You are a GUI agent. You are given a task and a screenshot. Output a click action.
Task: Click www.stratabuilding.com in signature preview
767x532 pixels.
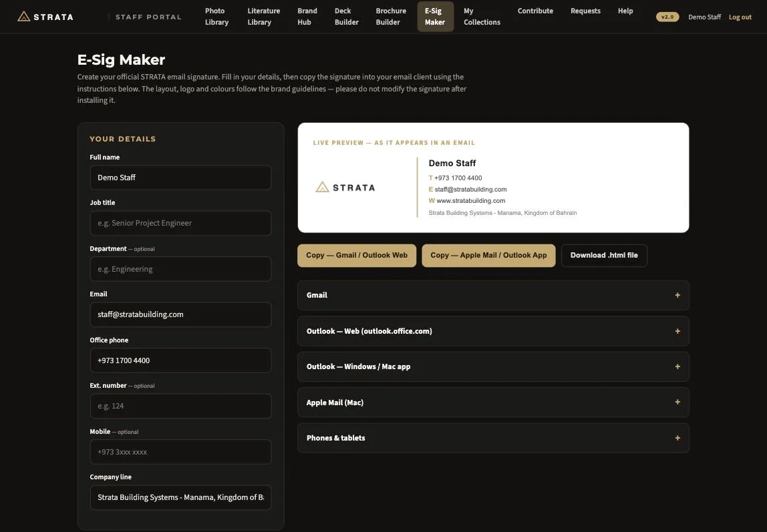(x=470, y=201)
